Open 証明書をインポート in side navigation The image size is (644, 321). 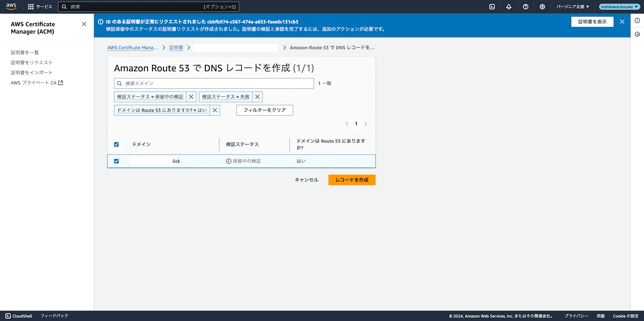[32, 73]
